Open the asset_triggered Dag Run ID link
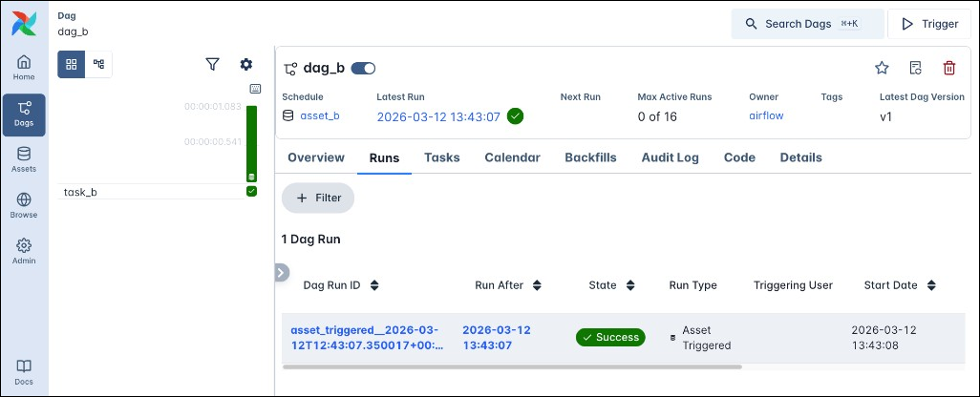Screen dimensions: 980x397 [x=366, y=338]
